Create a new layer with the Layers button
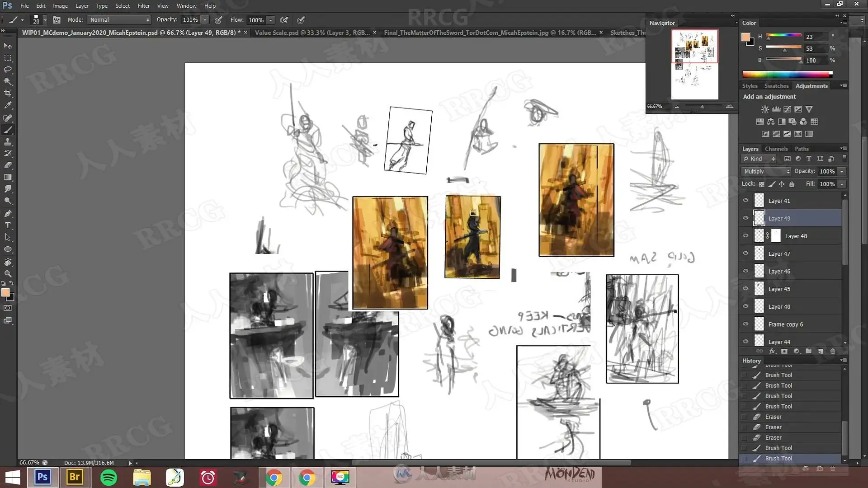The image size is (868, 488). pos(821,351)
